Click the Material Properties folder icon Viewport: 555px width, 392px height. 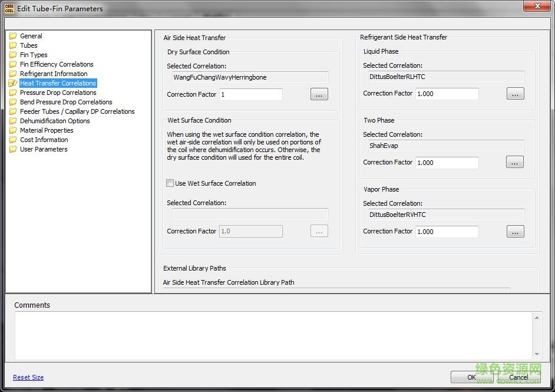tap(13, 130)
